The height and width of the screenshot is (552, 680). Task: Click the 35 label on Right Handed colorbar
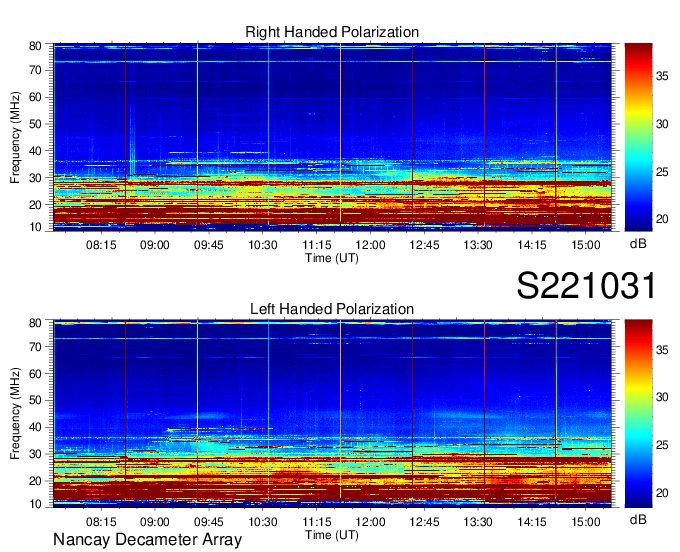point(662,77)
